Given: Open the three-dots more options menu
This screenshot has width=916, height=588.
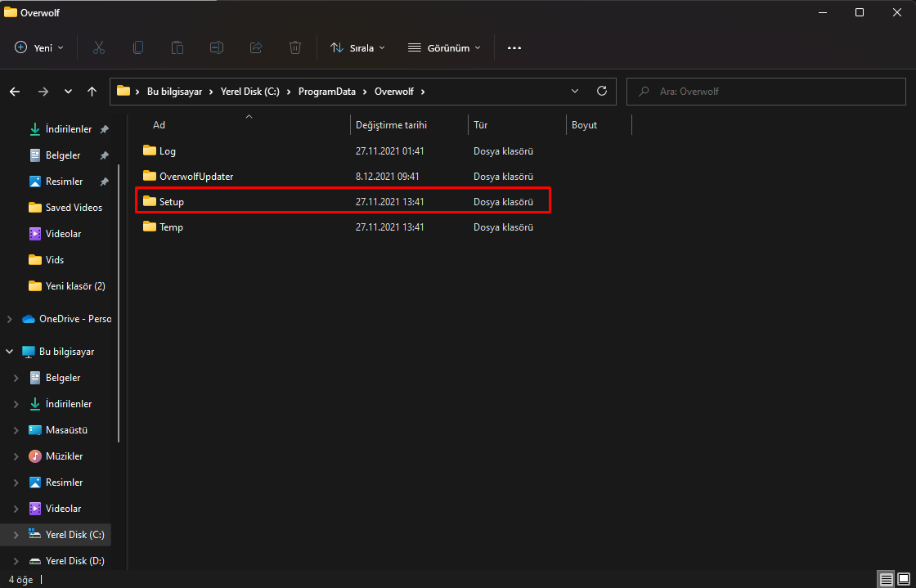Looking at the screenshot, I should [514, 48].
